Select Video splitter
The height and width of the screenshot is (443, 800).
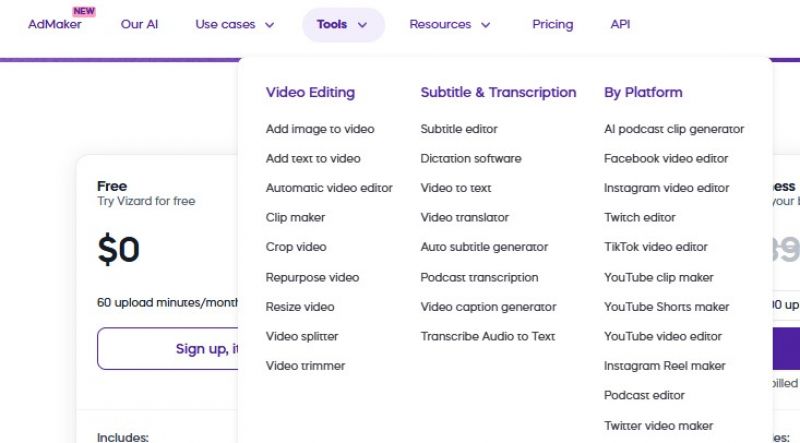pyautogui.click(x=302, y=336)
